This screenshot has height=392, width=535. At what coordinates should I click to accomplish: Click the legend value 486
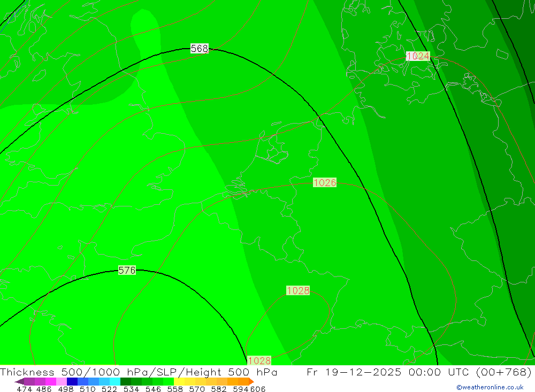coord(44,389)
